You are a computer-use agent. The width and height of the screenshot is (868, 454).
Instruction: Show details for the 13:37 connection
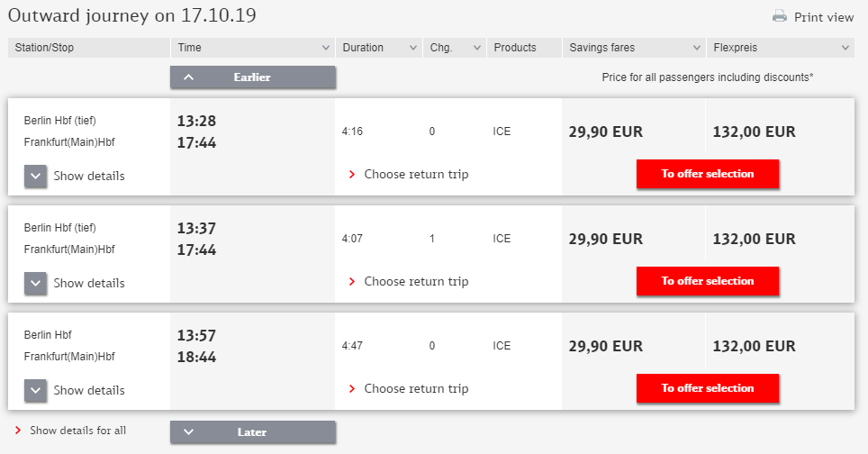(x=88, y=283)
